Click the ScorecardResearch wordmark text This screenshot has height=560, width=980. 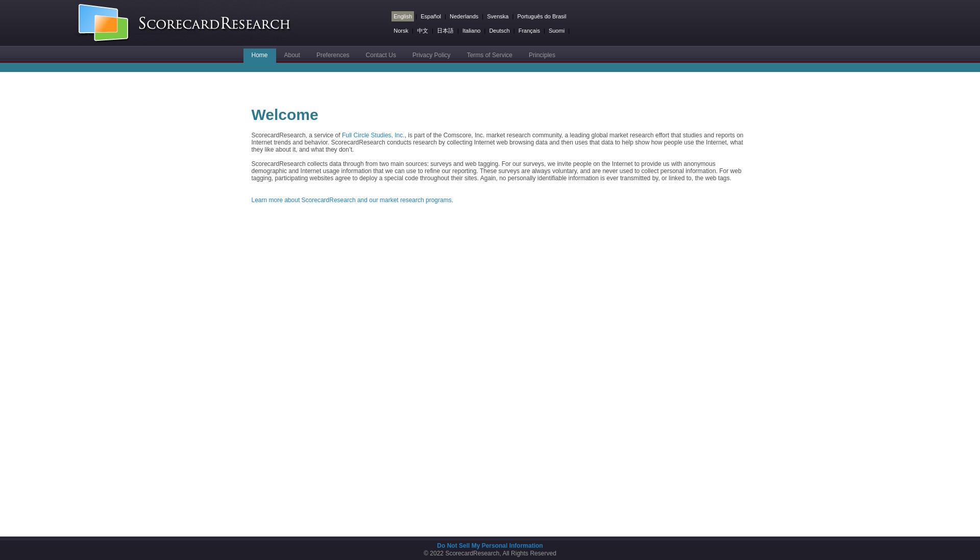[214, 23]
